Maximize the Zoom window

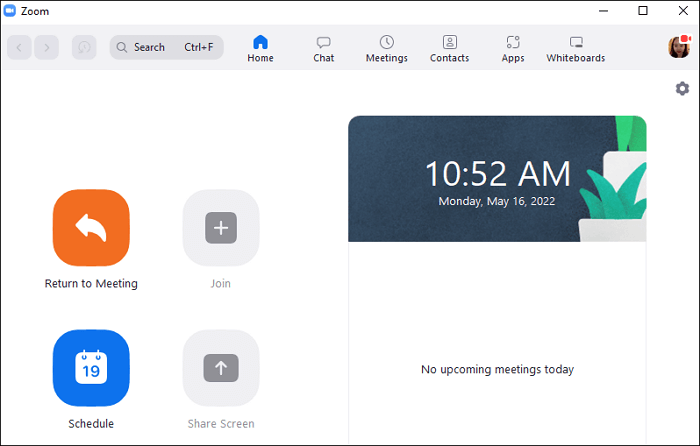(643, 11)
